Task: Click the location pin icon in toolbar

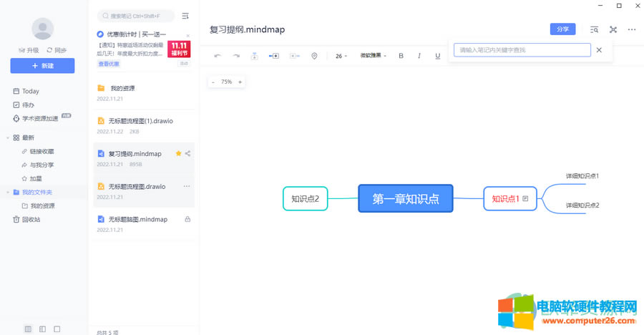Action: (314, 56)
